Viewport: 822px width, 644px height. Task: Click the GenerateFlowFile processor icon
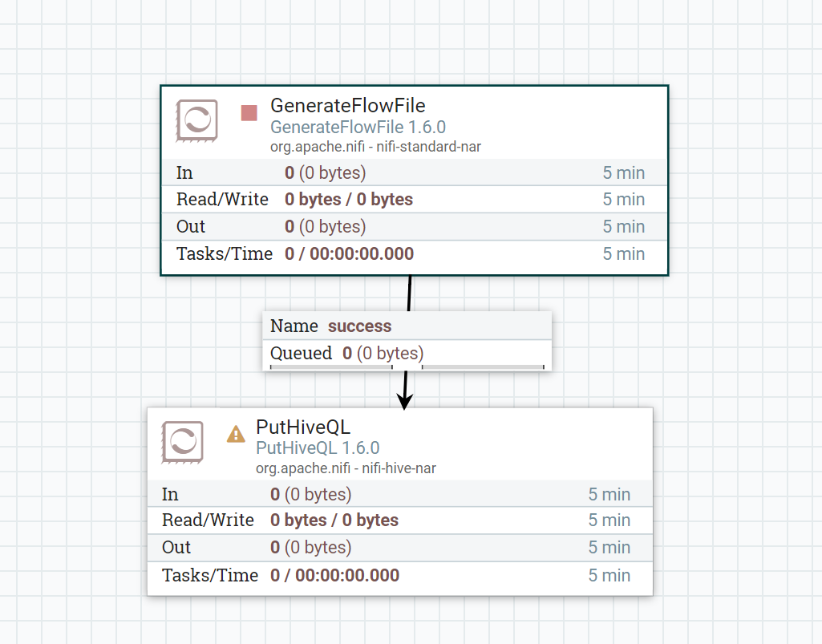pyautogui.click(x=196, y=120)
